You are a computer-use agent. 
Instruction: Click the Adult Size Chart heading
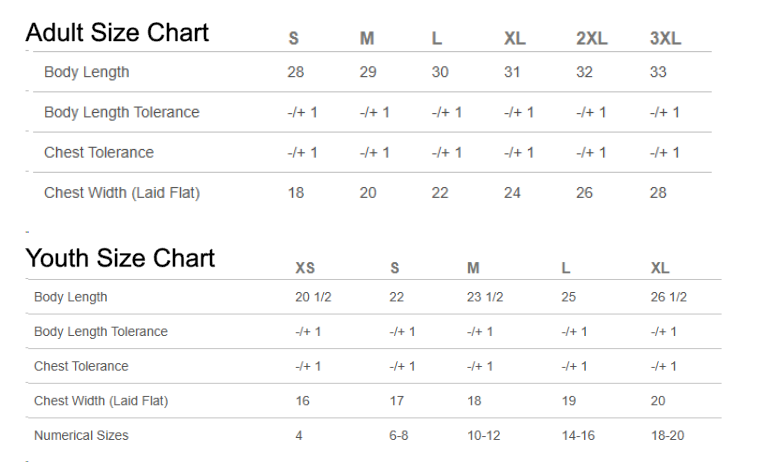(117, 33)
